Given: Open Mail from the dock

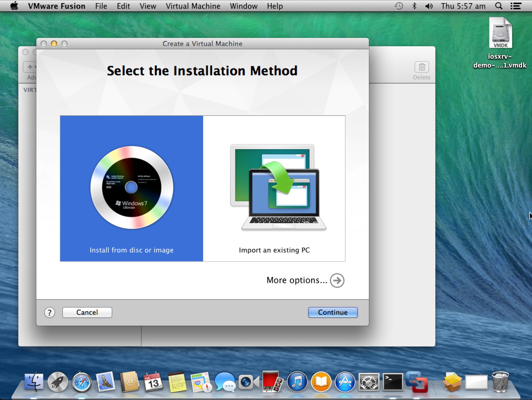Looking at the screenshot, I should point(105,382).
